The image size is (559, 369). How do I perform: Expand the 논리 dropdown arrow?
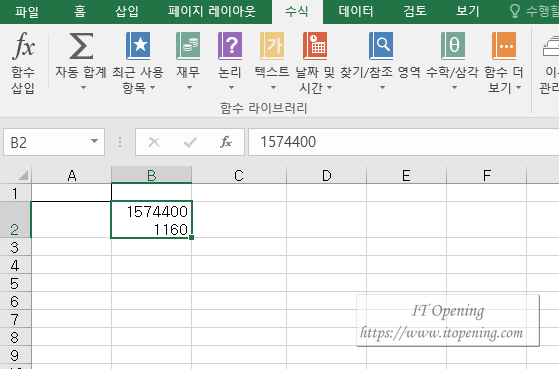pyautogui.click(x=231, y=87)
